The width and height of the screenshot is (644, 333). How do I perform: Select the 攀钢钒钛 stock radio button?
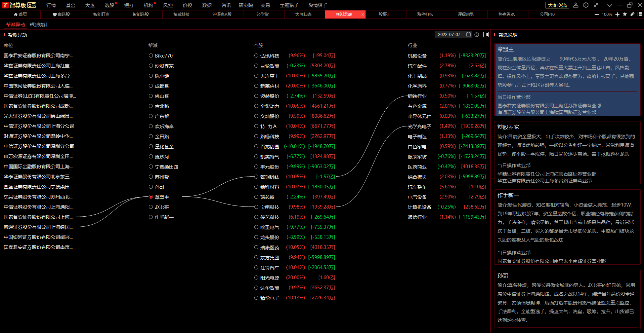[x=256, y=177]
